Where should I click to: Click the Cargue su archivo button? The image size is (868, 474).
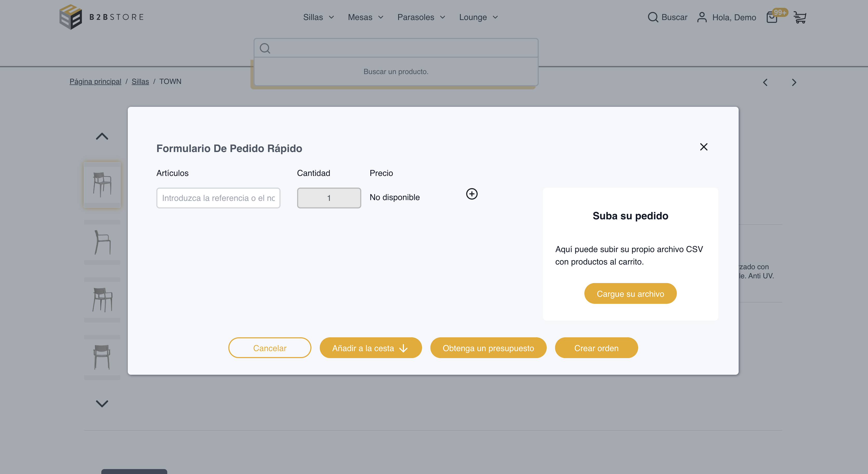coord(630,293)
